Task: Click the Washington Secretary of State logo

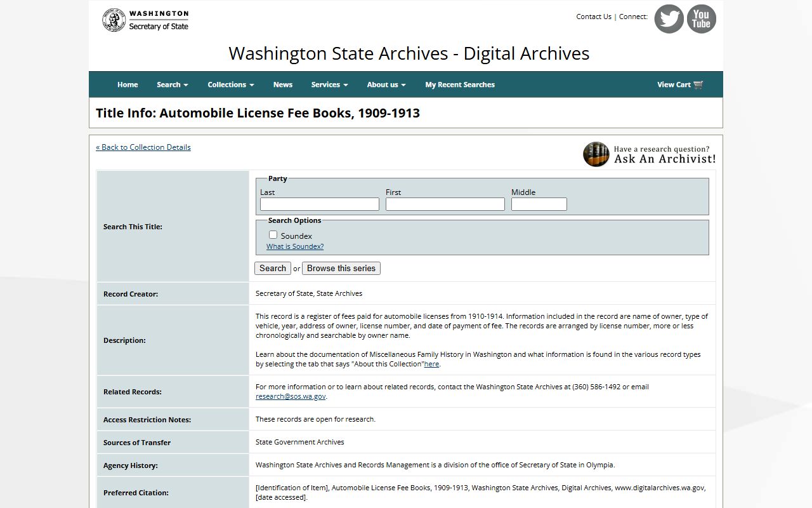Action: coord(145,20)
